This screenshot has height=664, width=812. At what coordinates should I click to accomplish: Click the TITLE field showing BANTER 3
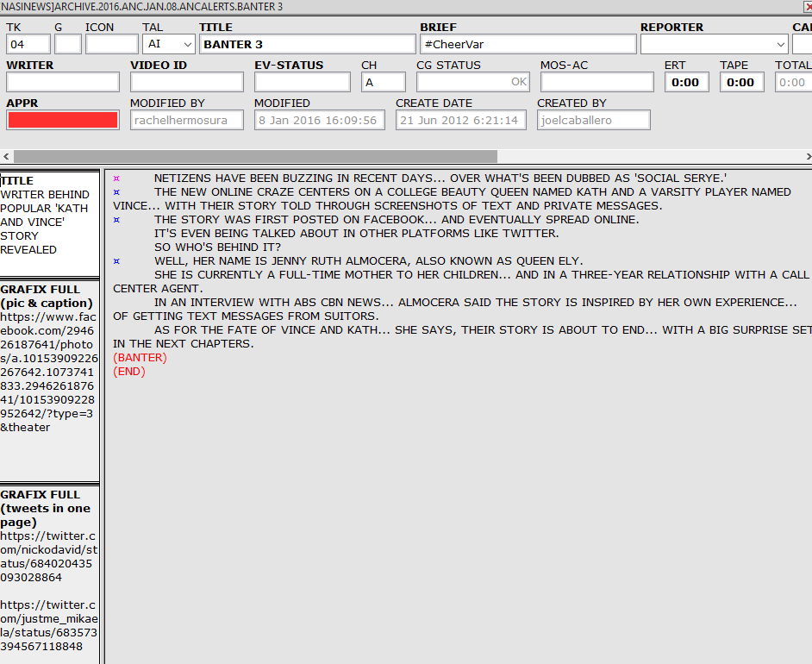pos(308,44)
